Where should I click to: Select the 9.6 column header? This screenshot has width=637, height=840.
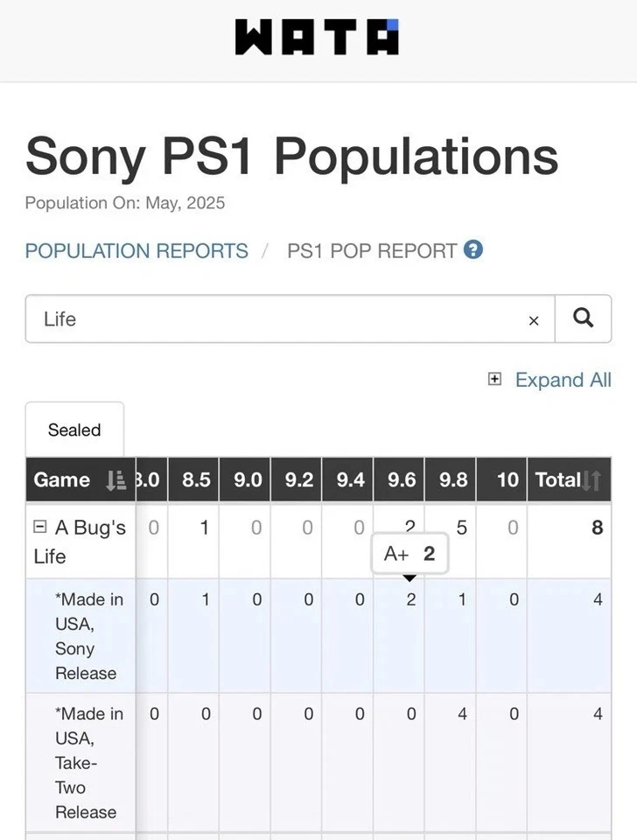399,480
